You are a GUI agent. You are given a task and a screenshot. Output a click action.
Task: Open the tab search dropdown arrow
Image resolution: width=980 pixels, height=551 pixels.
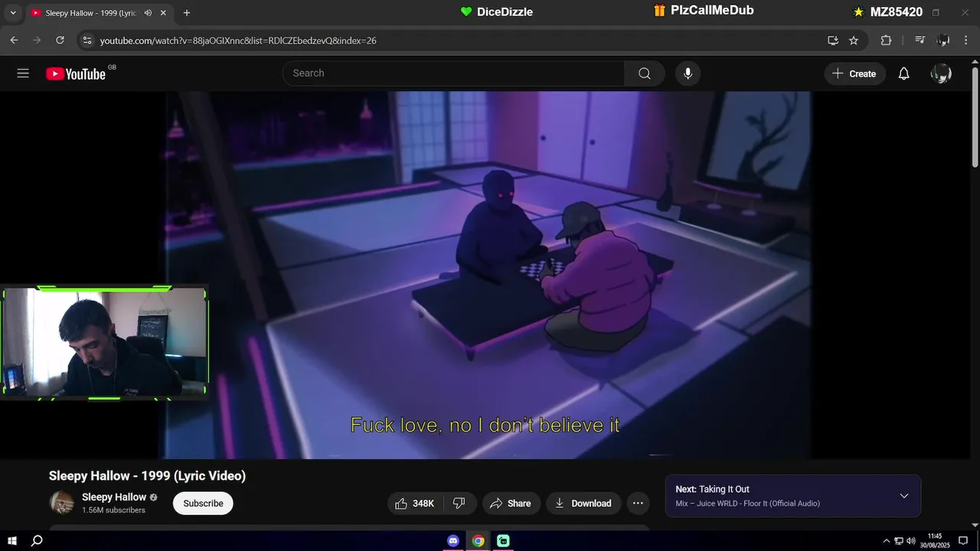click(x=12, y=13)
